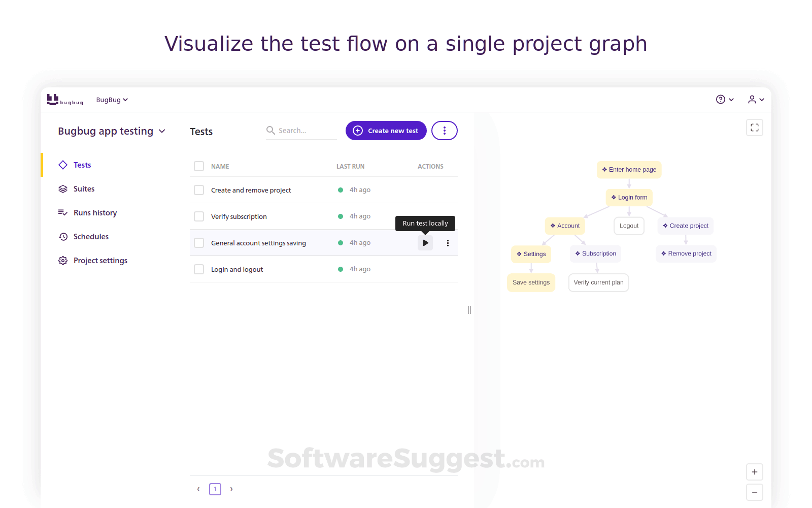Check the Verify subscription test checkbox
Screen dimensions: 812x508
pos(198,216)
